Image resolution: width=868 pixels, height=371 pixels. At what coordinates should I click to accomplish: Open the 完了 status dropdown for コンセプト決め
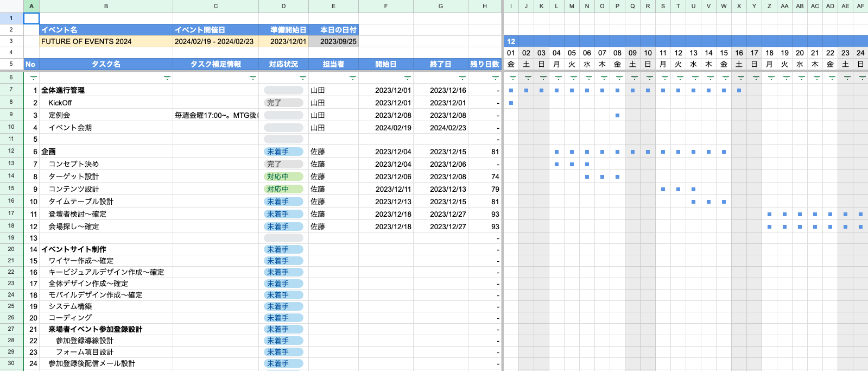pos(283,164)
